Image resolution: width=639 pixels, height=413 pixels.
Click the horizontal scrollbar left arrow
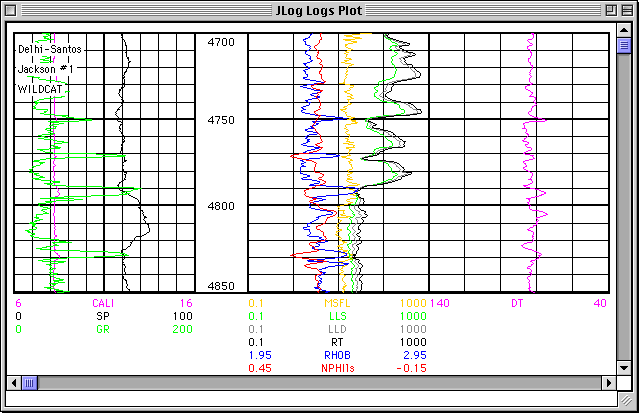[14, 382]
